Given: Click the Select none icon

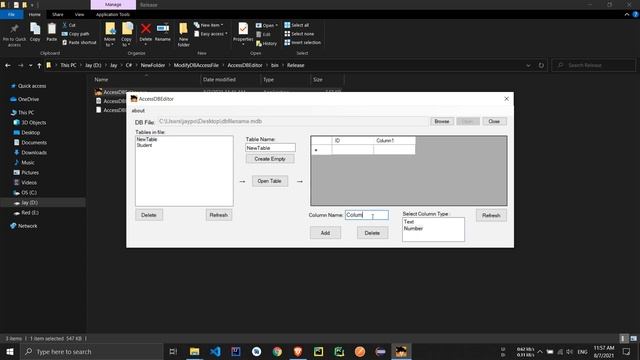Looking at the screenshot, I should [287, 34].
